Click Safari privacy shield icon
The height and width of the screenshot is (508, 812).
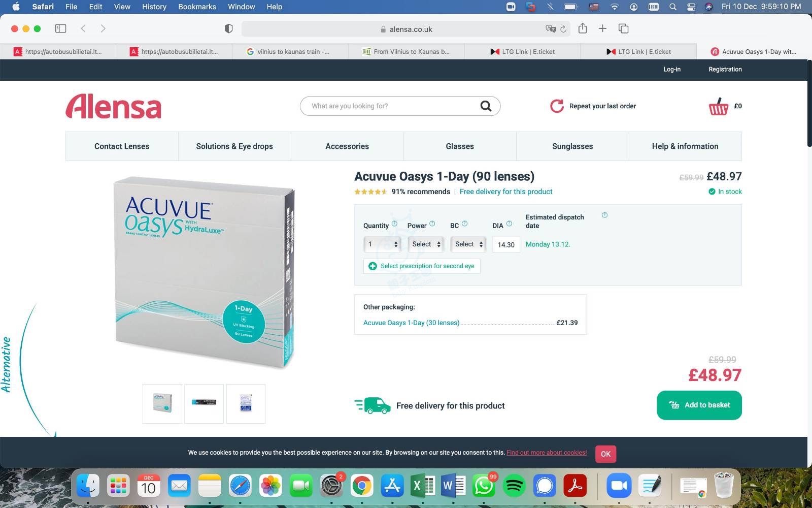pos(228,28)
